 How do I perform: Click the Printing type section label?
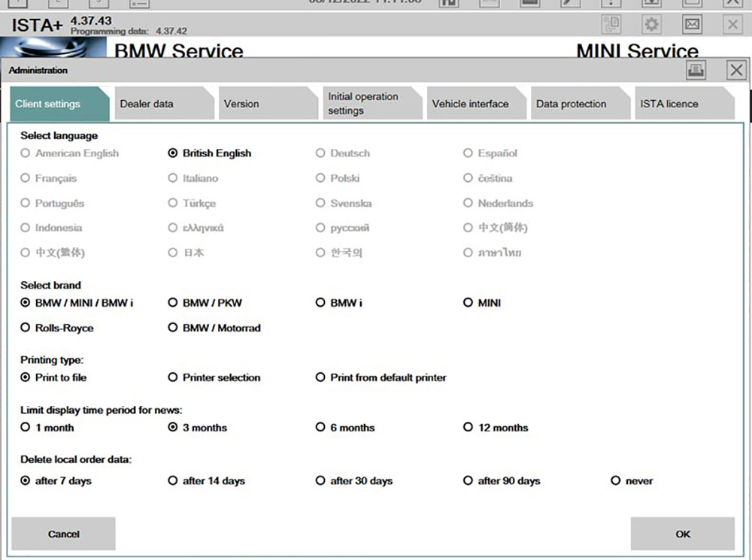52,360
